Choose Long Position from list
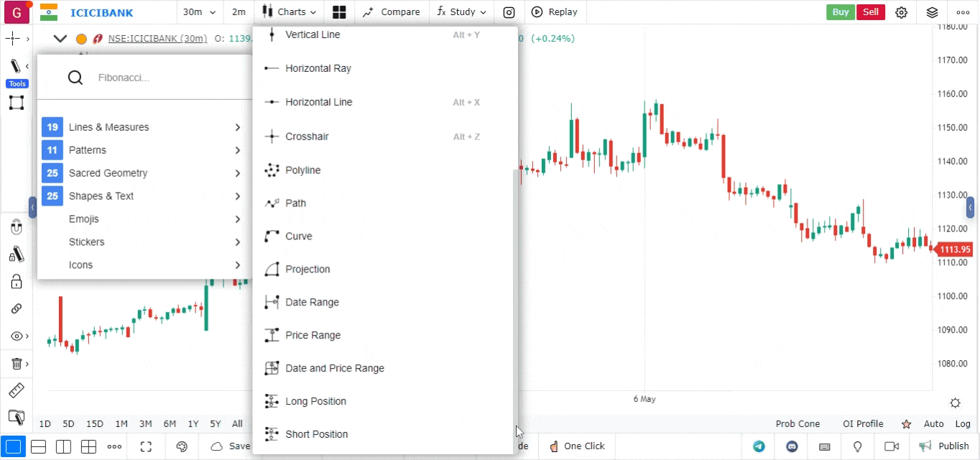 tap(315, 401)
